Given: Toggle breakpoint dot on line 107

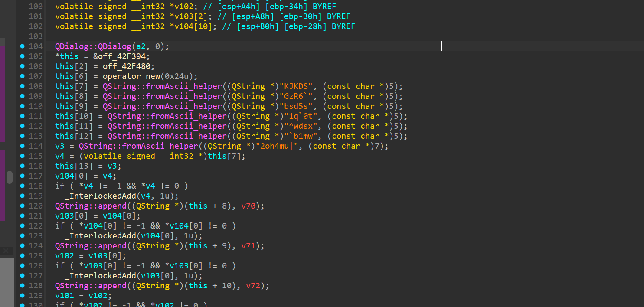Looking at the screenshot, I should click(22, 76).
